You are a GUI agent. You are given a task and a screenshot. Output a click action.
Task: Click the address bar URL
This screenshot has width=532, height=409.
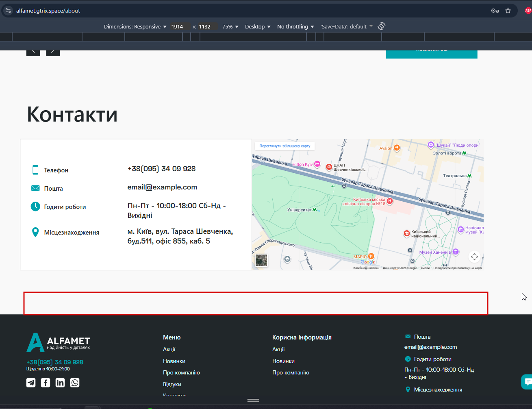point(48,11)
